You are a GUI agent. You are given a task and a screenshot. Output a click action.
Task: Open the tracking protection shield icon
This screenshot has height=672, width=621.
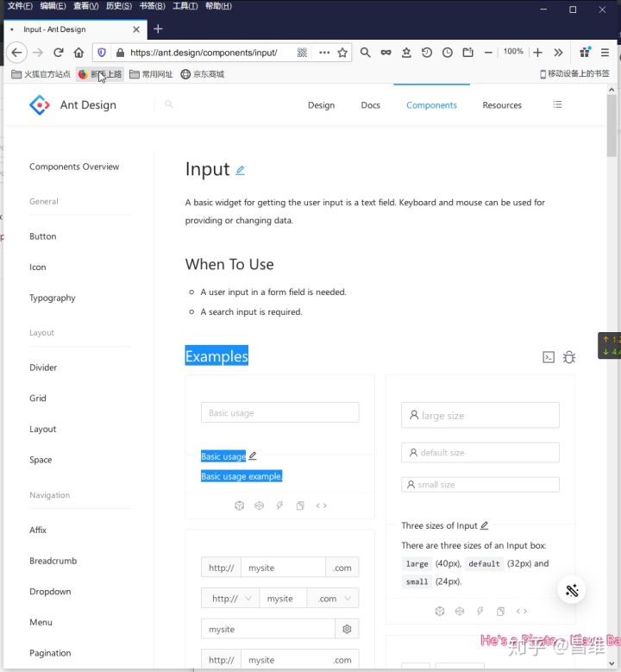click(102, 53)
